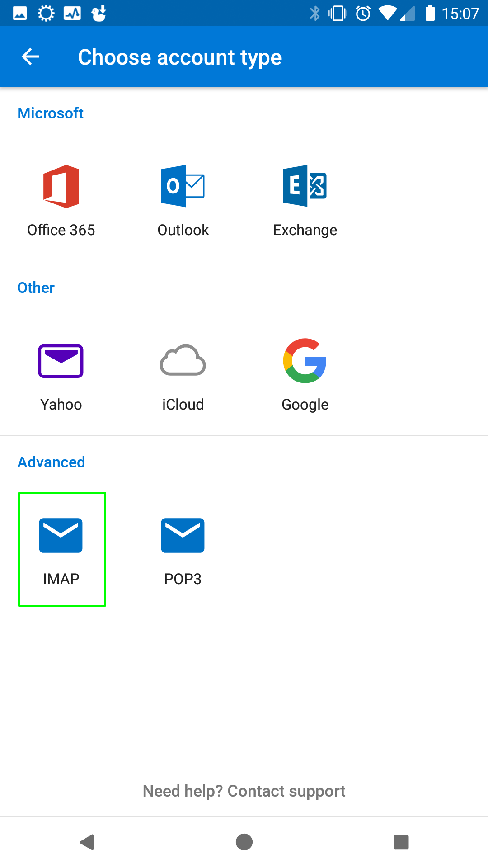This screenshot has height=868, width=488.
Task: Tap the Exchange label text
Action: point(305,231)
